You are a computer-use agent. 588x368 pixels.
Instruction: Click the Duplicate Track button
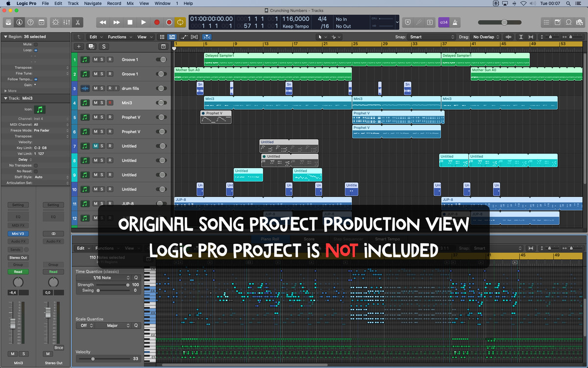pos(91,46)
